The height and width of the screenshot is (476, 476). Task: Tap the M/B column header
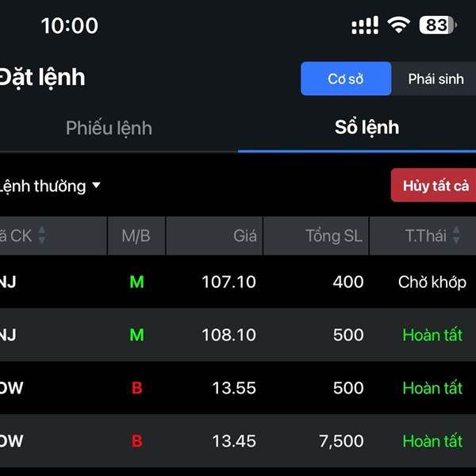click(136, 236)
